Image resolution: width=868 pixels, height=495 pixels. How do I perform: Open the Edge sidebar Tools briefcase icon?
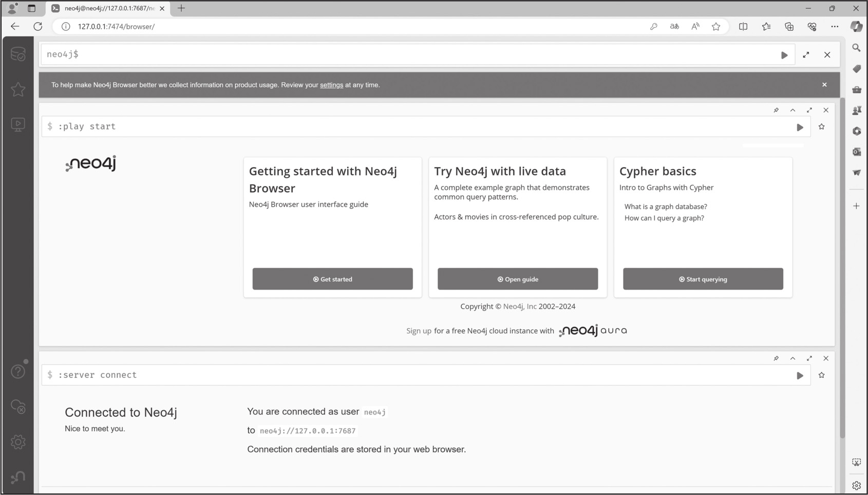pyautogui.click(x=856, y=90)
